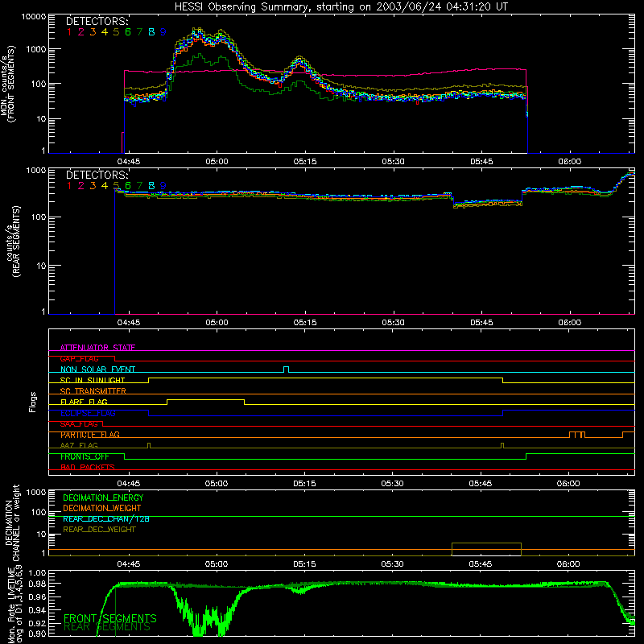Click the NON_SOLAR_EVENT pulse near 05:12
The width and height of the screenshot is (644, 644).
(x=287, y=369)
